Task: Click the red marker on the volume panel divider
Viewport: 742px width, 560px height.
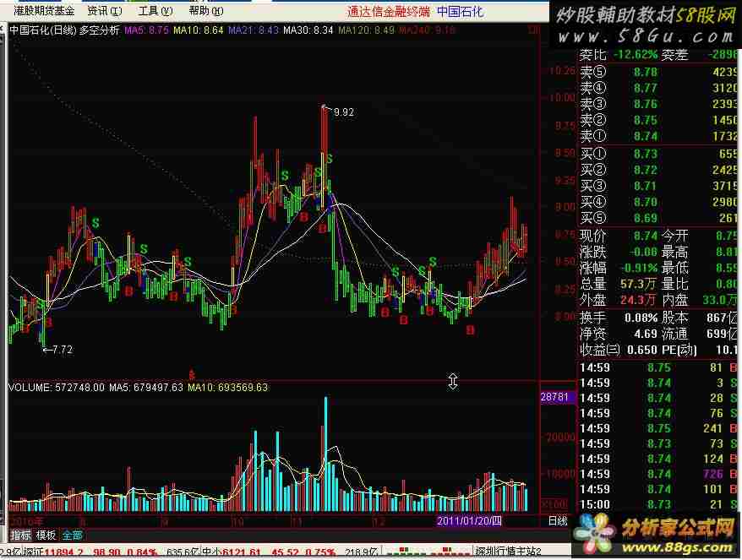Action: (192, 376)
